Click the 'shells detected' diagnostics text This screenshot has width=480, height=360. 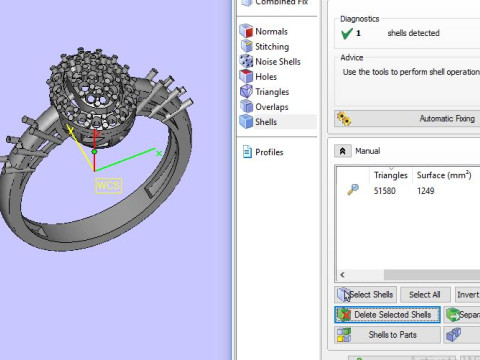click(x=413, y=33)
